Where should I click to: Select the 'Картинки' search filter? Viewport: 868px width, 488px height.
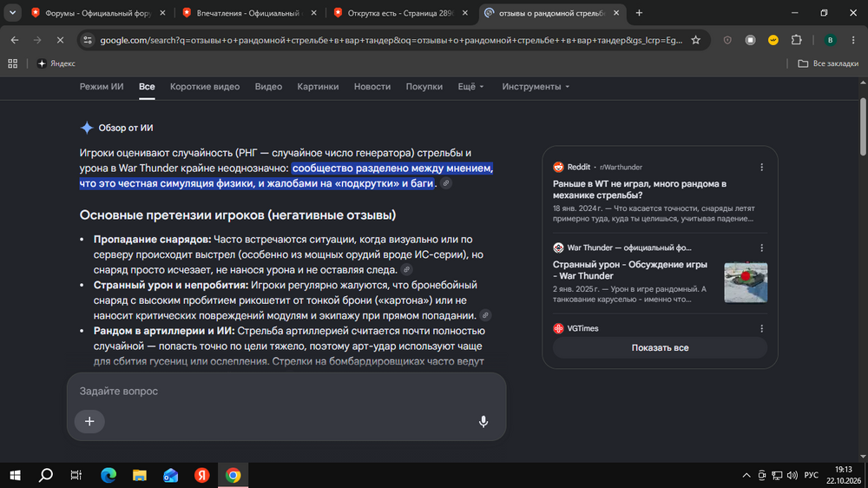pos(318,87)
